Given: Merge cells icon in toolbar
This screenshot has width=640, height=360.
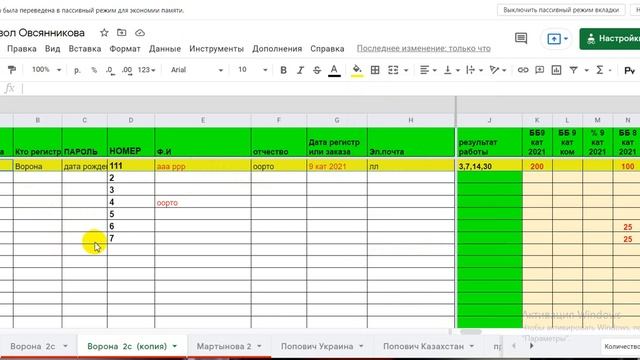Looking at the screenshot, I should pyautogui.click(x=393, y=70).
